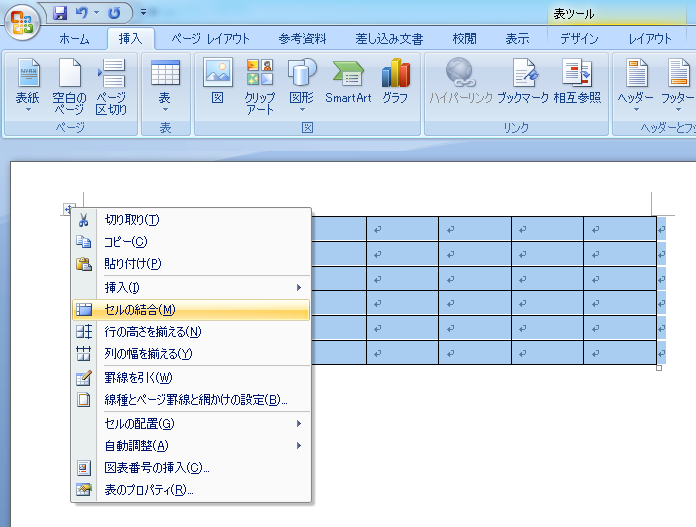Screen dimensions: 696x527
Task: Open the 表 table dropdown
Action: tap(165, 84)
